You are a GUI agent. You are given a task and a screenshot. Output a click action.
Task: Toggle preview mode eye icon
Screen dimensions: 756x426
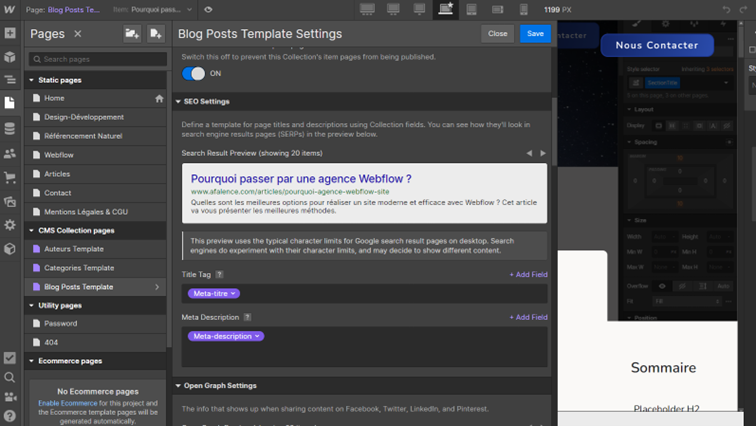[x=208, y=10]
